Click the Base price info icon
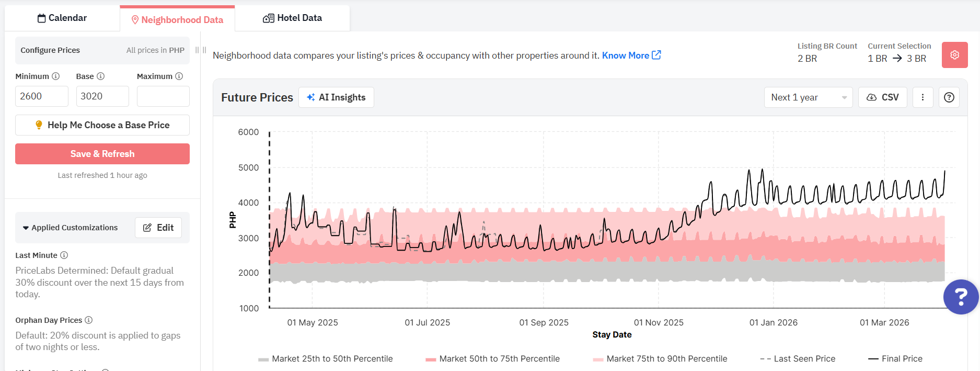 [101, 76]
